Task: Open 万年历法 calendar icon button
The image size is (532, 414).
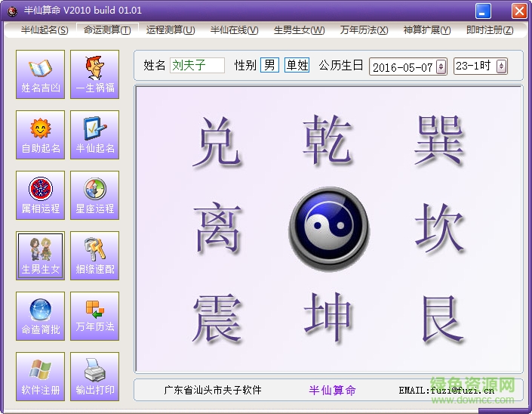Action: (94, 317)
